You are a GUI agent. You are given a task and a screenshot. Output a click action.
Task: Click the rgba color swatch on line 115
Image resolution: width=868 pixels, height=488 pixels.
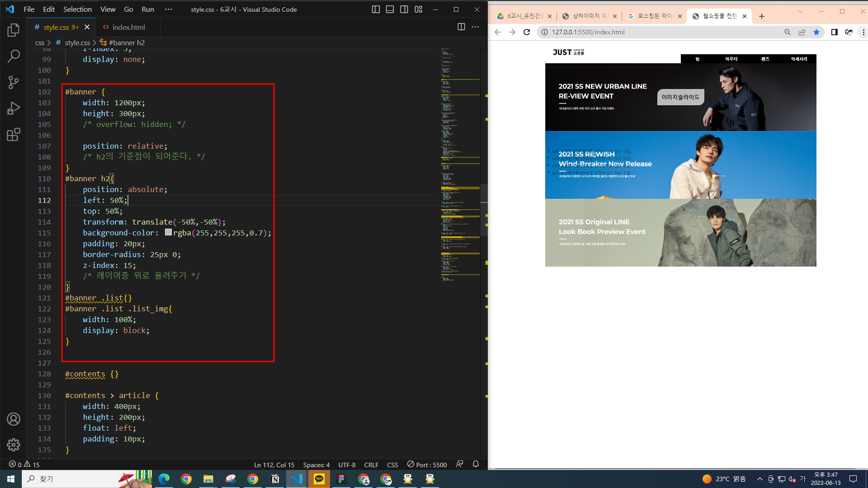(x=168, y=233)
